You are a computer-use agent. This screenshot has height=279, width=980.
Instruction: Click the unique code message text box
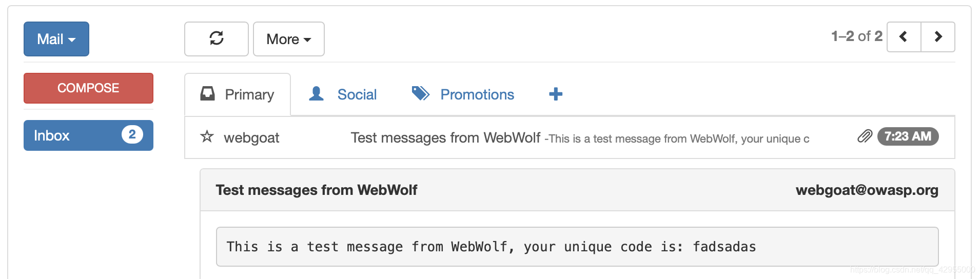pos(577,247)
